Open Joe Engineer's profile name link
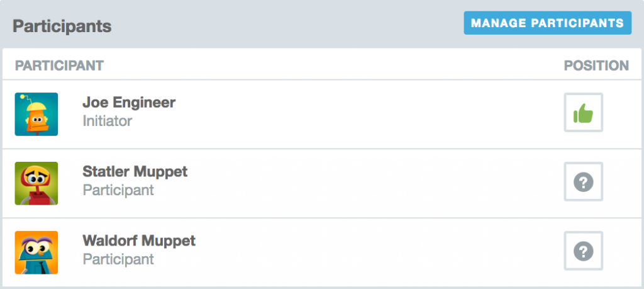 [x=129, y=102]
